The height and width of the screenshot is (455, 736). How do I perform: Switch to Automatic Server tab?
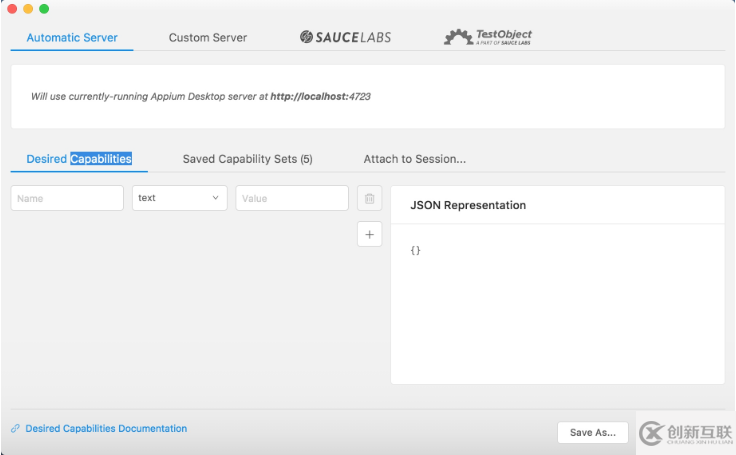72,38
